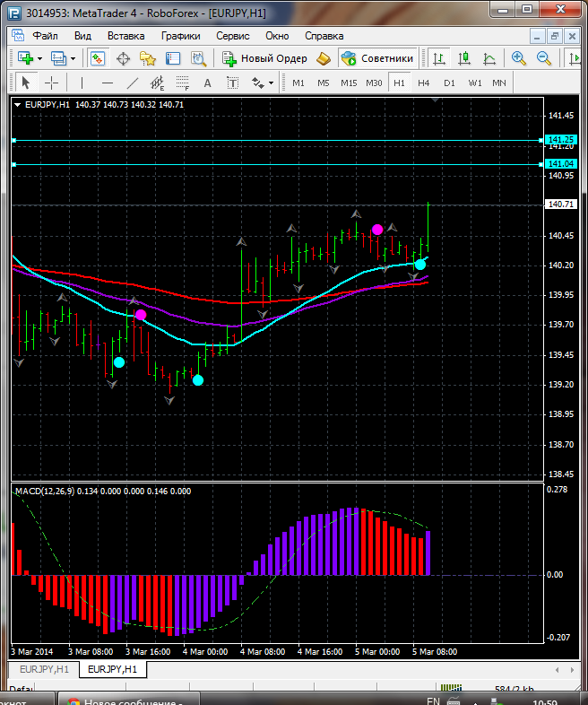Viewport: 588px width, 705px height.
Task: Switch to the first EURJPY,H1 tab
Action: click(x=44, y=669)
